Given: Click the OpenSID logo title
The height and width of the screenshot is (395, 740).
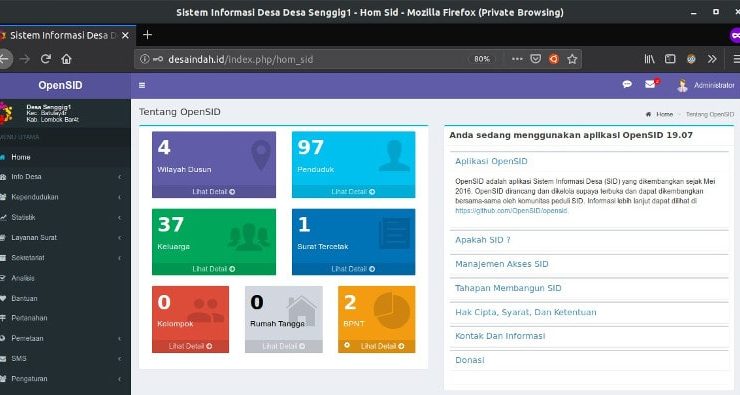Looking at the screenshot, I should (60, 85).
